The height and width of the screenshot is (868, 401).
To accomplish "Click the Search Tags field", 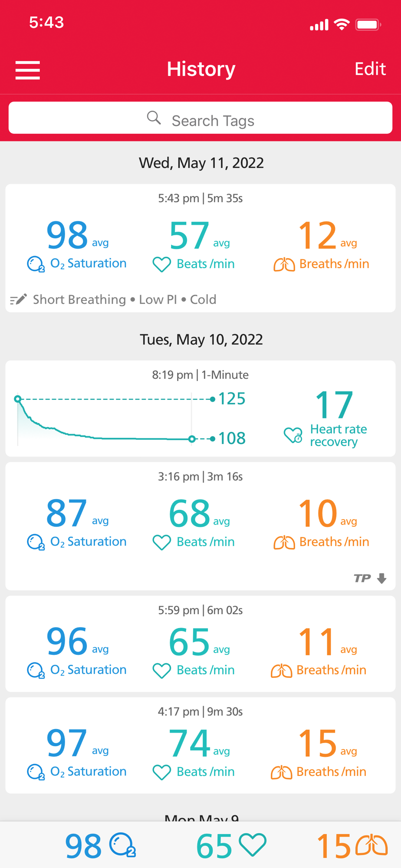I will pos(200,118).
